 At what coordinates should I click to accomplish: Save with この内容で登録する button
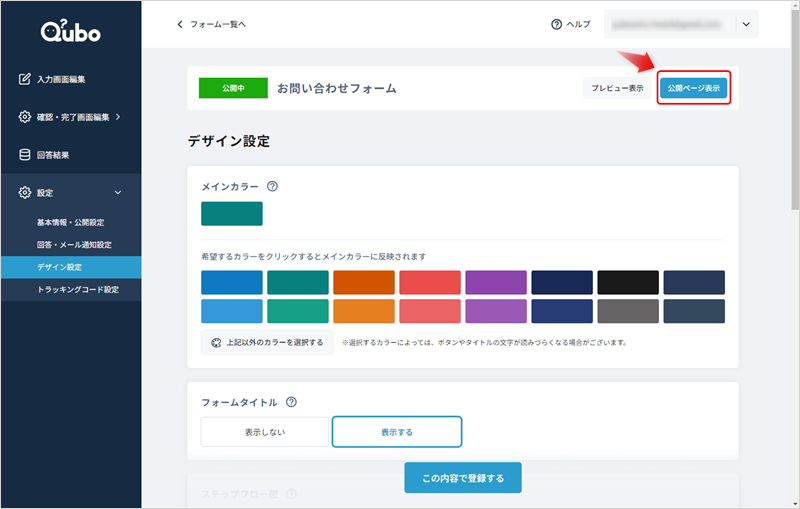coord(462,478)
